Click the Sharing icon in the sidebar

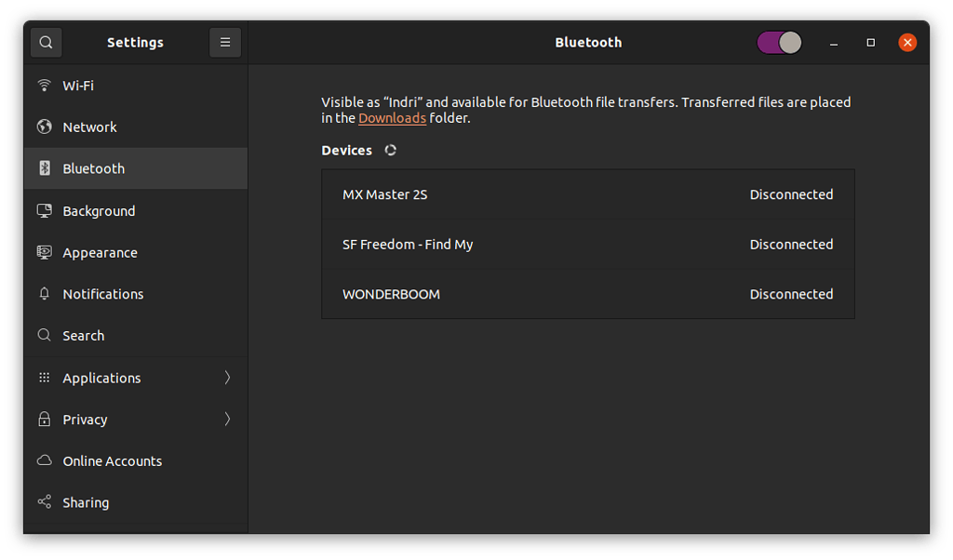(44, 501)
